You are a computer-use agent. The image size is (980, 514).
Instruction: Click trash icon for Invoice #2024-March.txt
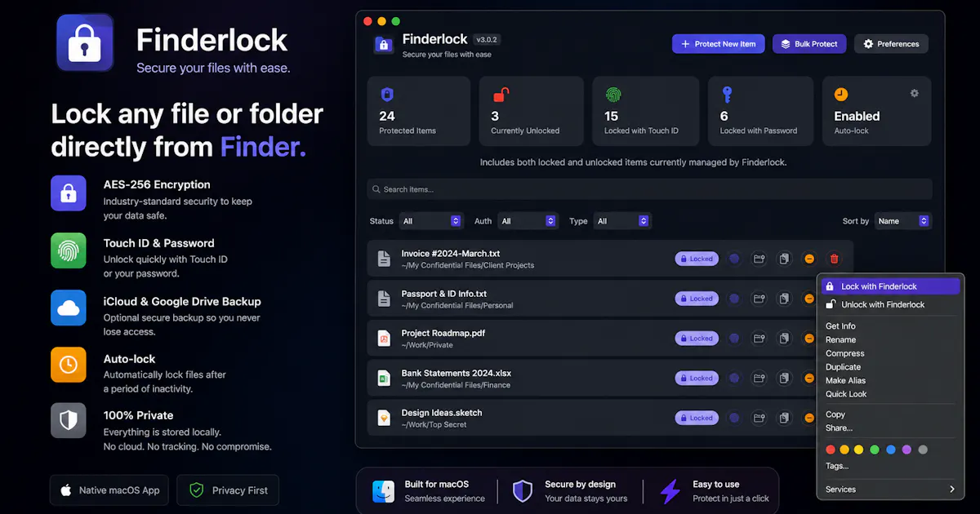[x=834, y=259]
